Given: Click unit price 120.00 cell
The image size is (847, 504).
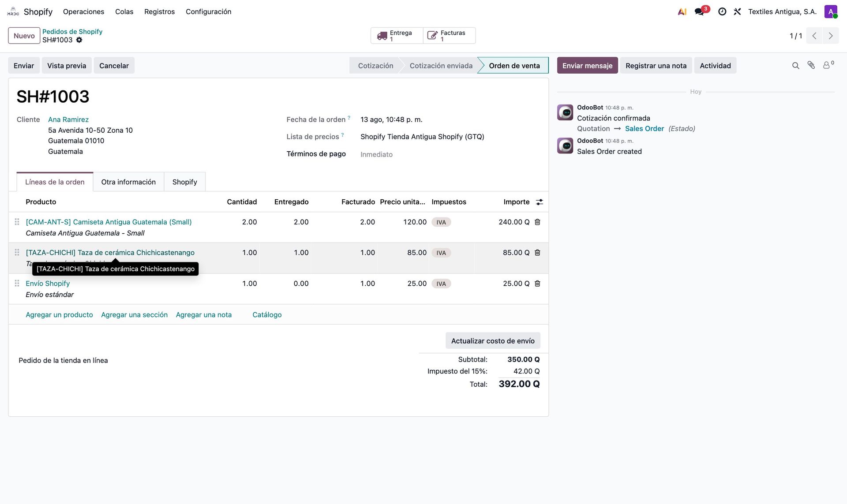Looking at the screenshot, I should (x=415, y=222).
